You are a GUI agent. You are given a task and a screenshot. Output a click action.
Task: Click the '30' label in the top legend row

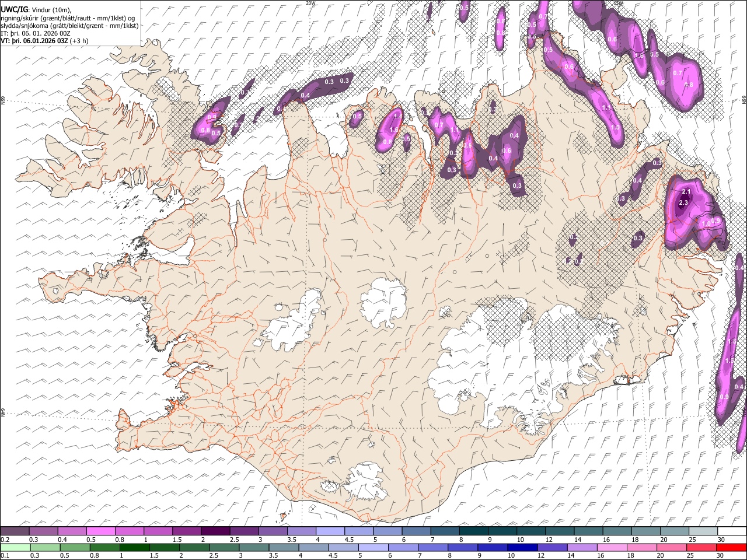(x=721, y=540)
